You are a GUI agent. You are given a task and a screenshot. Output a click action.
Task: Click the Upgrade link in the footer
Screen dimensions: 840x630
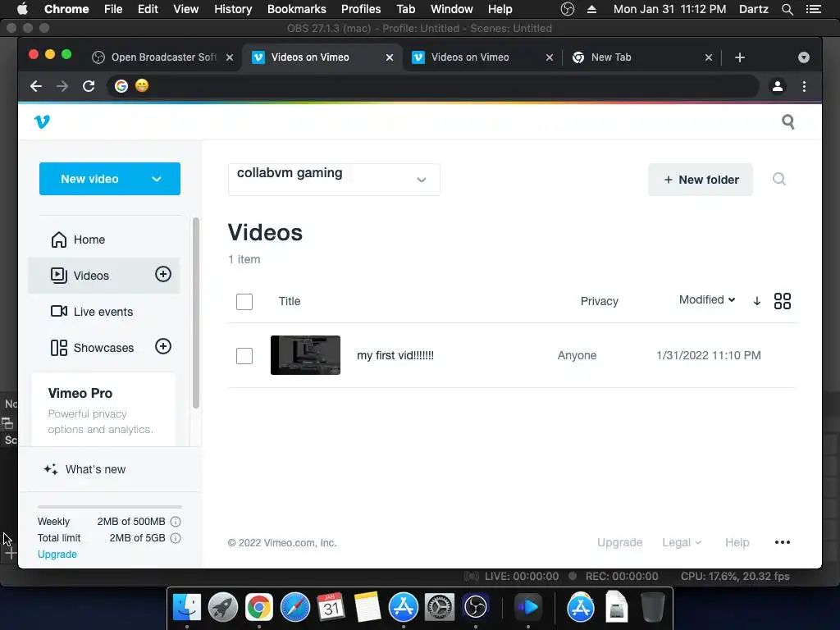pos(620,543)
